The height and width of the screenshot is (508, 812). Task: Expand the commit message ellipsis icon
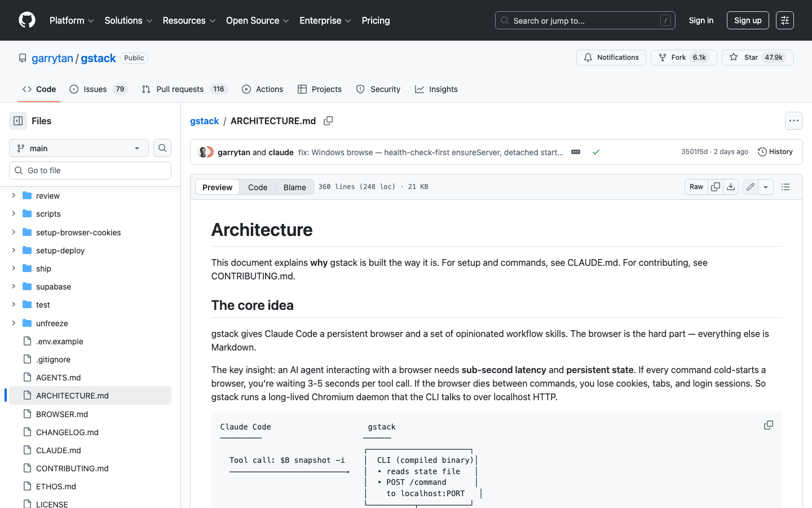click(576, 152)
